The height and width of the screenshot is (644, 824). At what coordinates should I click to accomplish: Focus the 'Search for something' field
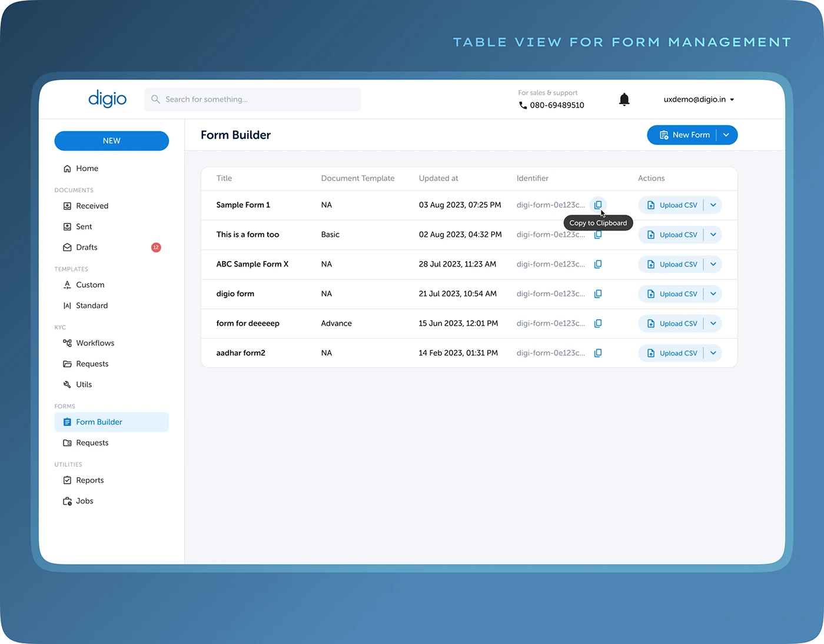(252, 99)
